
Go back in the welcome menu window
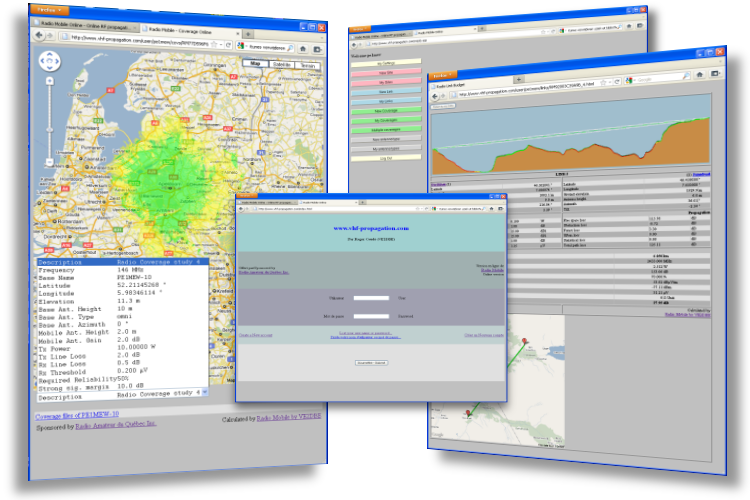click(x=354, y=44)
